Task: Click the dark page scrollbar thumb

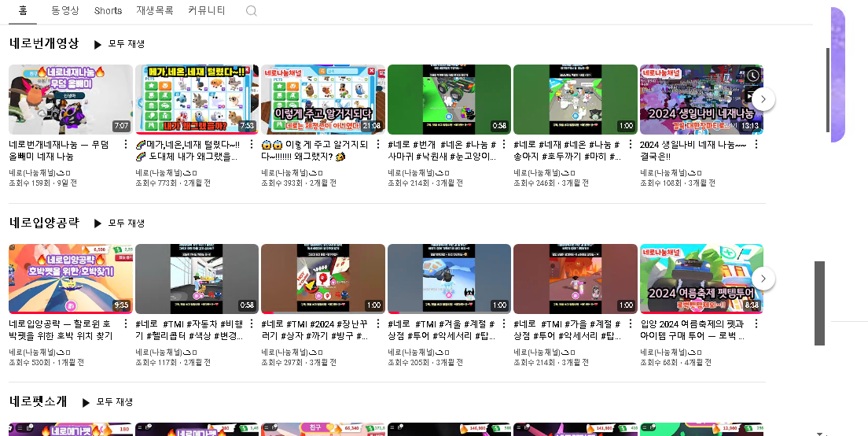Action: point(819,303)
